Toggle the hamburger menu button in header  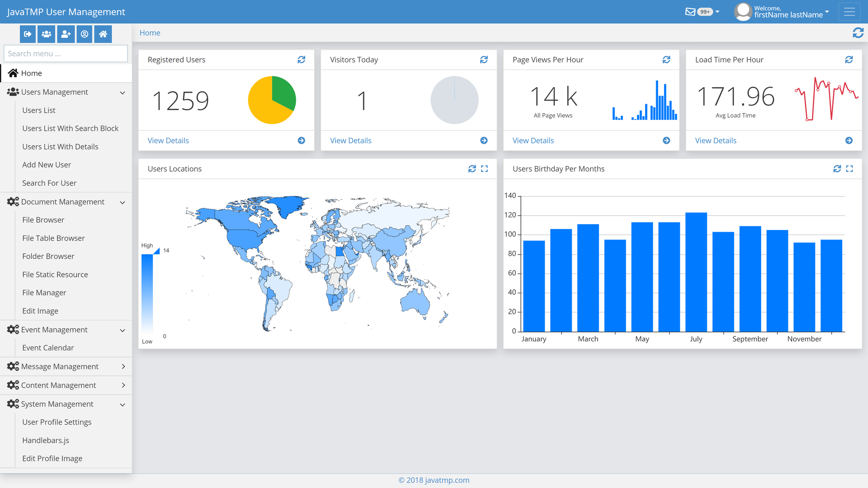pyautogui.click(x=849, y=12)
